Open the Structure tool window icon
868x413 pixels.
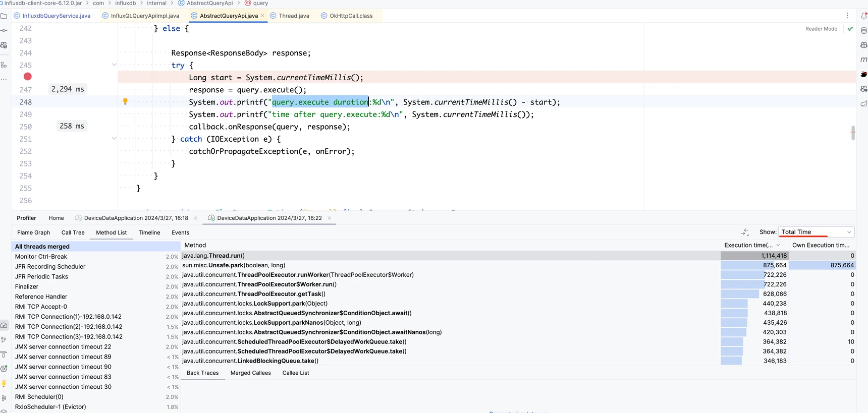click(x=4, y=65)
